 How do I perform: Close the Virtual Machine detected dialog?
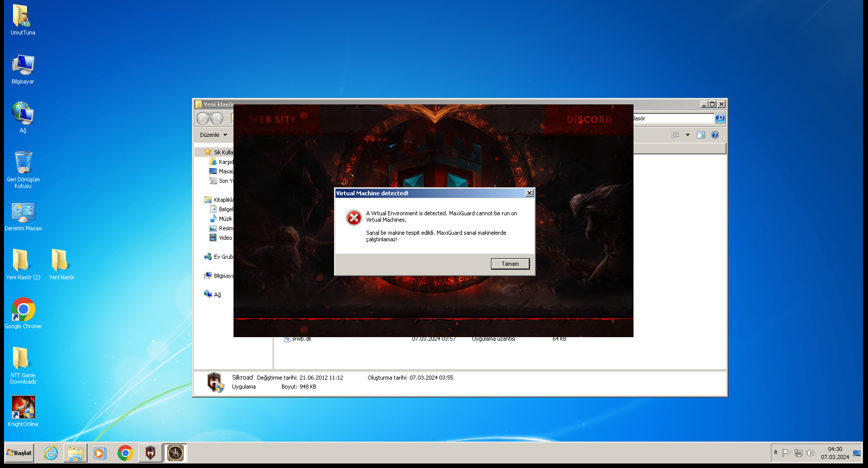tap(529, 193)
